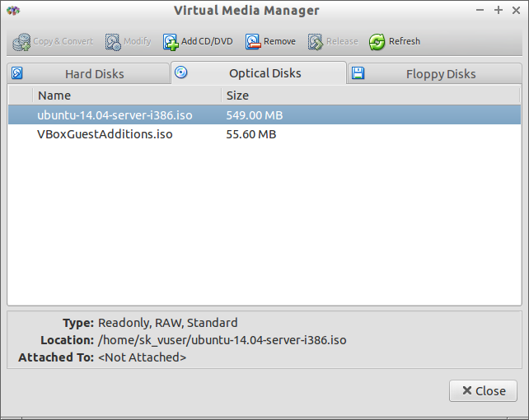The image size is (529, 420).
Task: Open the Floppy Disks tab
Action: click(x=434, y=73)
